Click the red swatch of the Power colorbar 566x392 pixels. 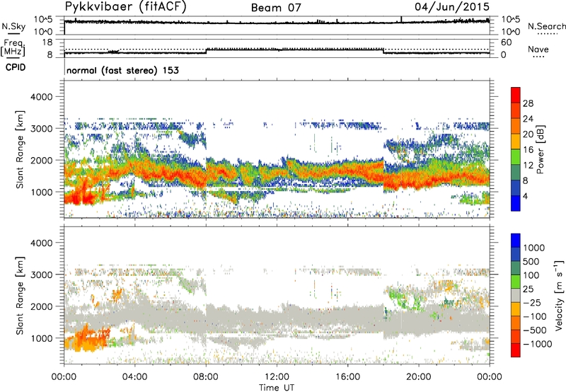pos(516,96)
